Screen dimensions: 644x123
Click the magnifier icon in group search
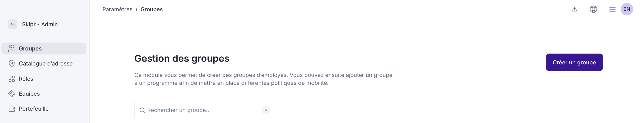point(142,110)
